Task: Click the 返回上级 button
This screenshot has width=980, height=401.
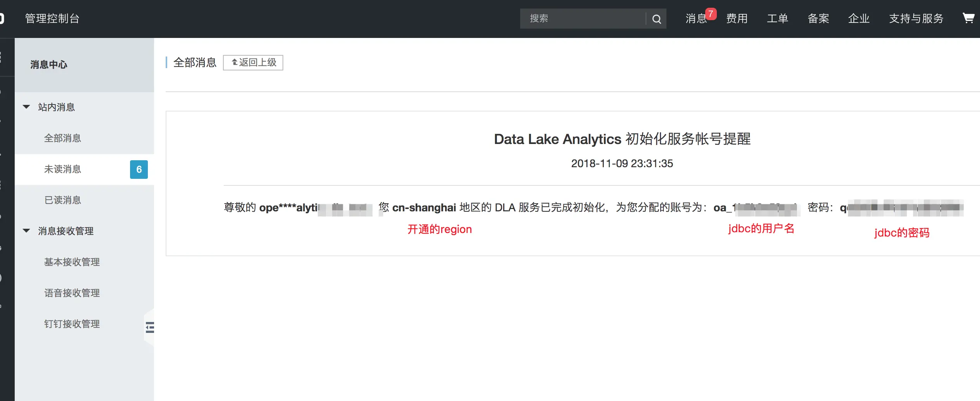Action: 253,62
